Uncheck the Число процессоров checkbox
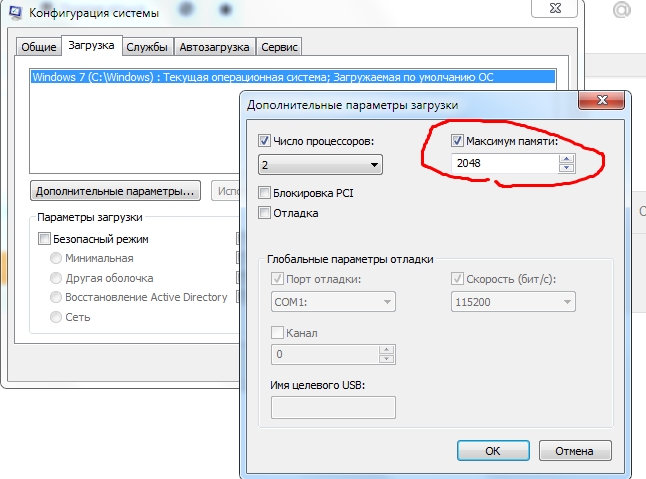This screenshot has height=479, width=646. coord(264,141)
